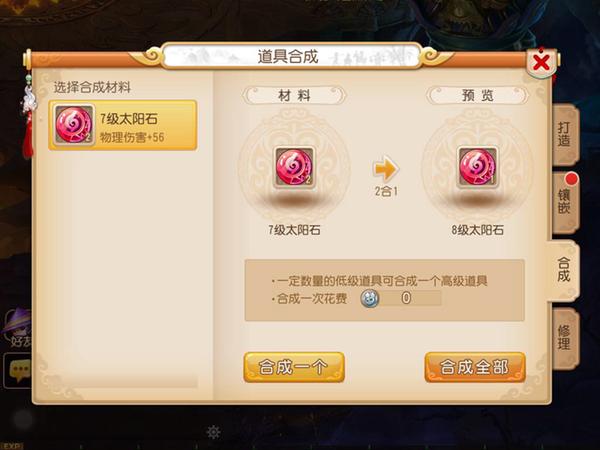Image resolution: width=600 pixels, height=450 pixels.
Task: Switch to the 镶嵌 tab
Action: [565, 202]
